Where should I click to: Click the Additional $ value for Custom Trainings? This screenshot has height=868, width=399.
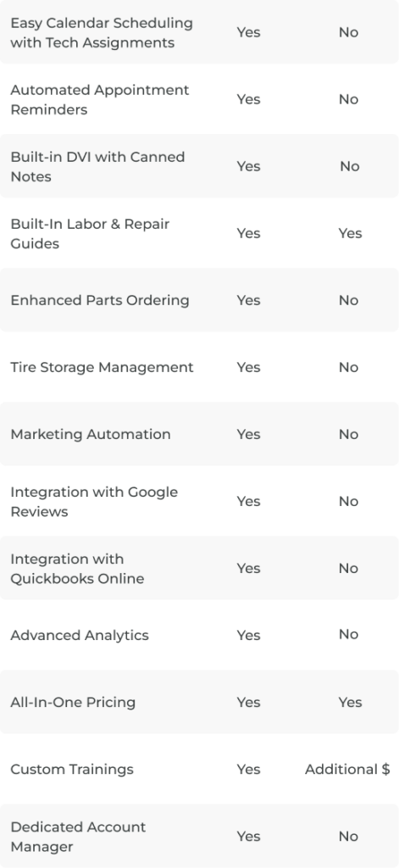pos(347,770)
